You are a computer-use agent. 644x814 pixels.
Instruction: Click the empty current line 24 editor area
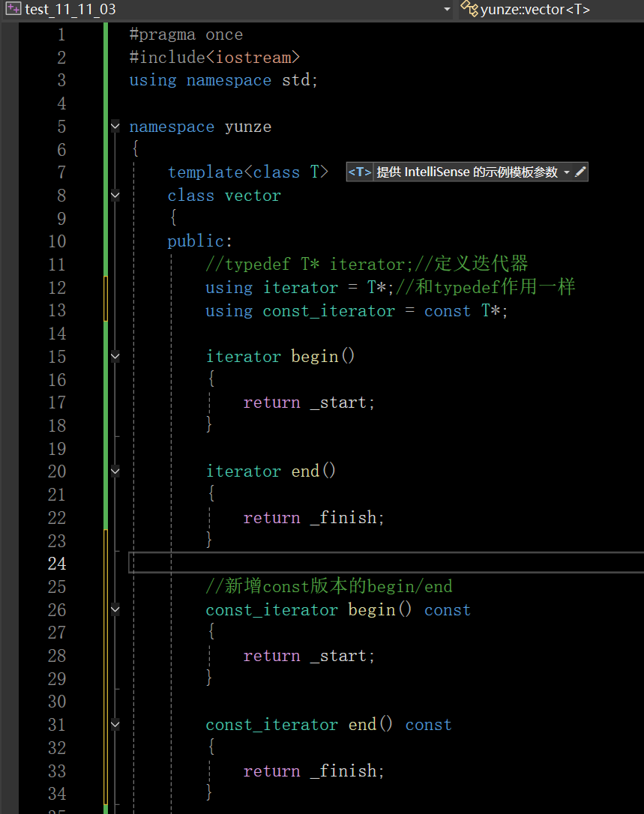[386, 563]
